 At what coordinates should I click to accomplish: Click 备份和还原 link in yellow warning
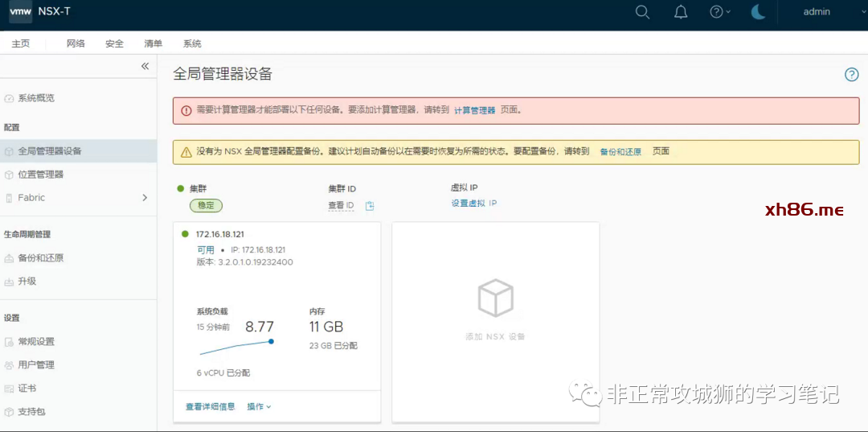tap(620, 152)
